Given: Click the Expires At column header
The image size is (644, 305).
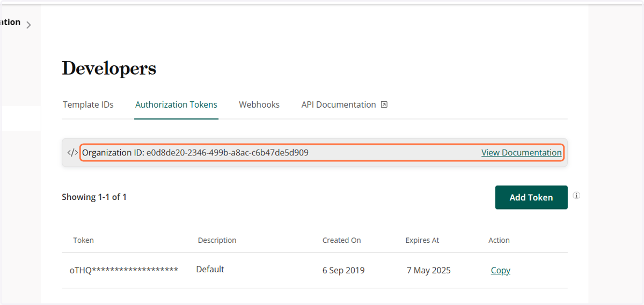Looking at the screenshot, I should pos(422,240).
